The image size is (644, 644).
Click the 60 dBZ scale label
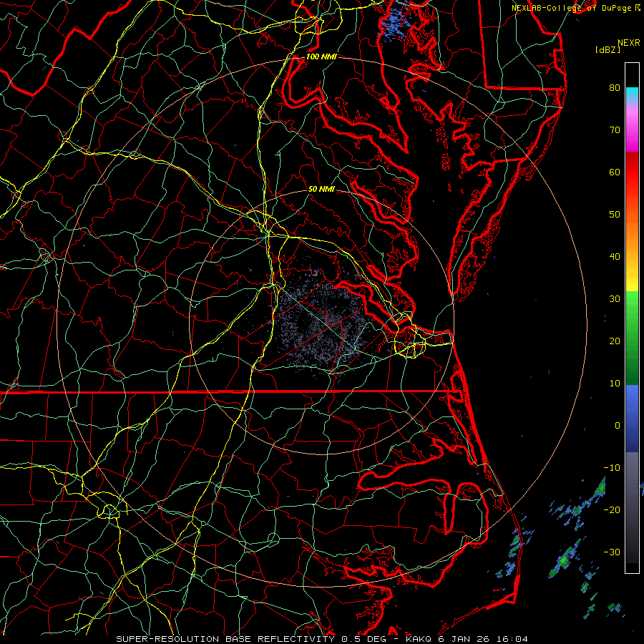615,172
